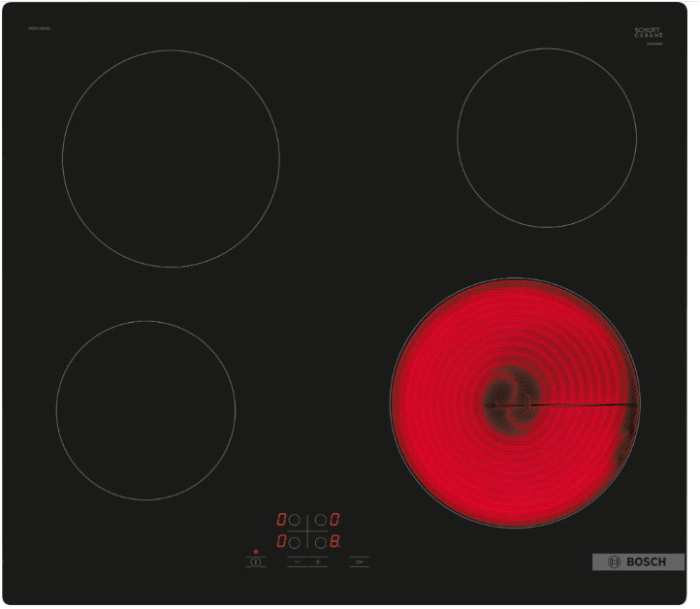Select the rear-right zone selector circle
Image resolution: width=700 pixels, height=609 pixels.
pyautogui.click(x=321, y=520)
